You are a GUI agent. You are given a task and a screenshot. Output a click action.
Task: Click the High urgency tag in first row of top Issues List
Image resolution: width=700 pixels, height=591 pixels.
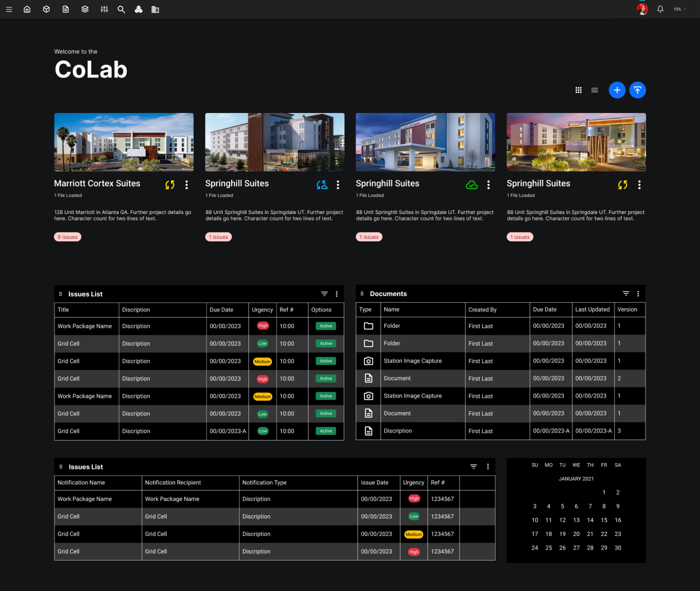(x=262, y=326)
